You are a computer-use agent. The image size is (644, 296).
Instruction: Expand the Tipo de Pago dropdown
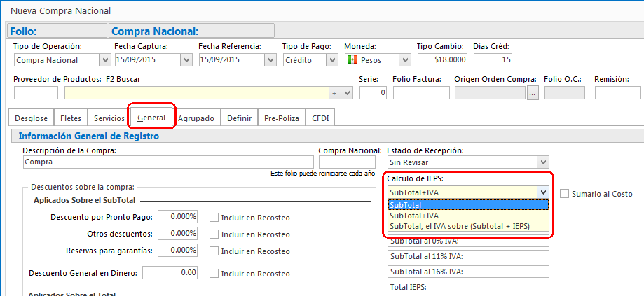pos(332,60)
